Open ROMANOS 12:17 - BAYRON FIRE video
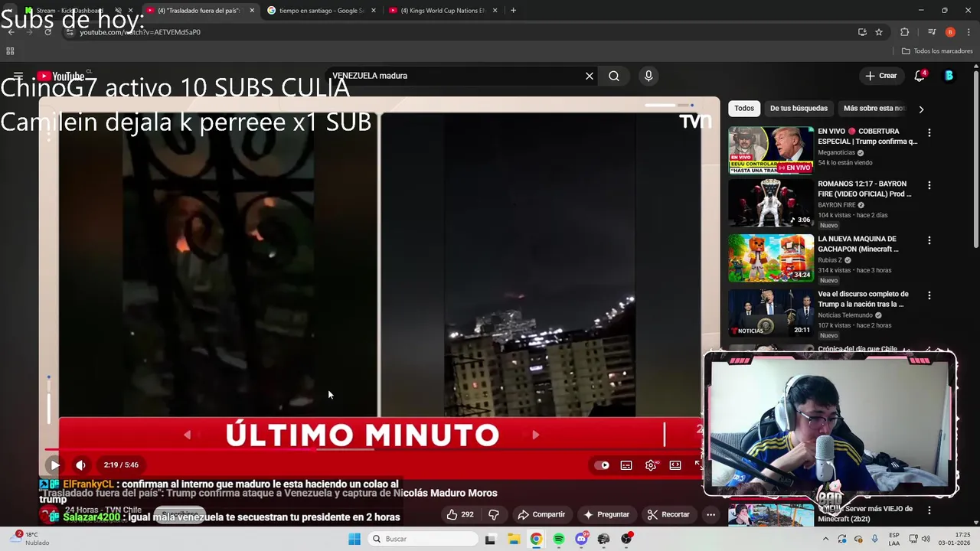The height and width of the screenshot is (551, 980). (x=864, y=189)
